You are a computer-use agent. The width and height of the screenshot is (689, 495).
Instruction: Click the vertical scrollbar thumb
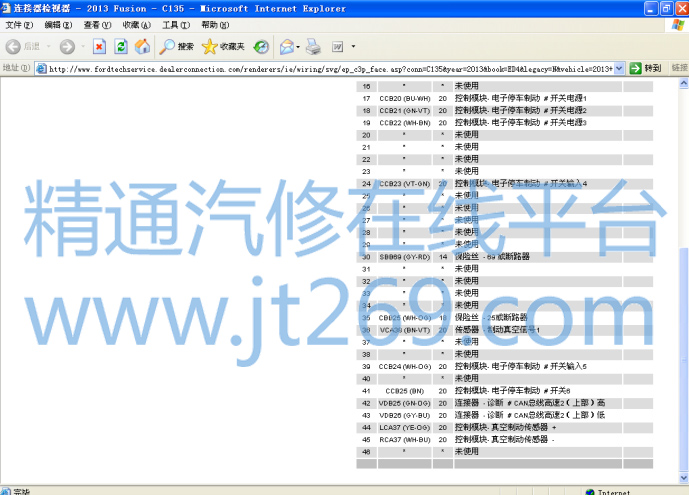(x=684, y=360)
